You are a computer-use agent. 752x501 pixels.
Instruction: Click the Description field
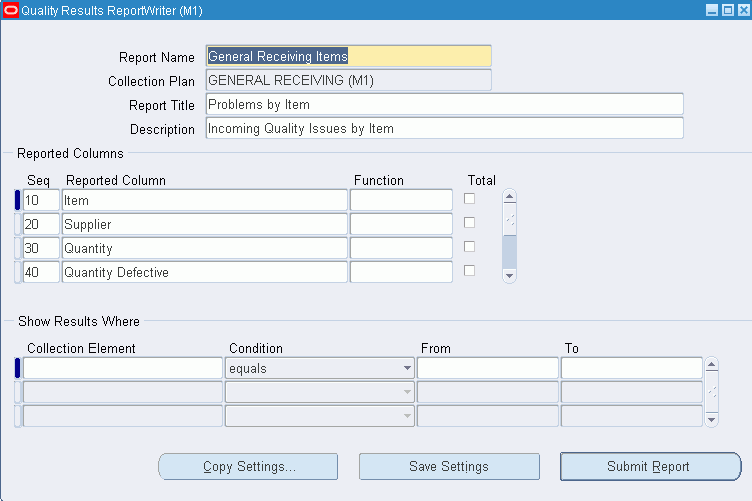445,128
